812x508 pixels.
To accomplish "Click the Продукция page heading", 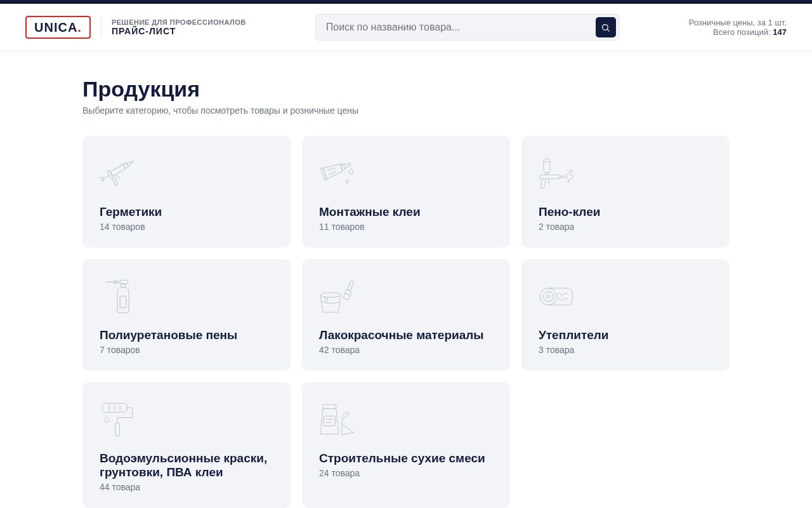I will point(141,89).
